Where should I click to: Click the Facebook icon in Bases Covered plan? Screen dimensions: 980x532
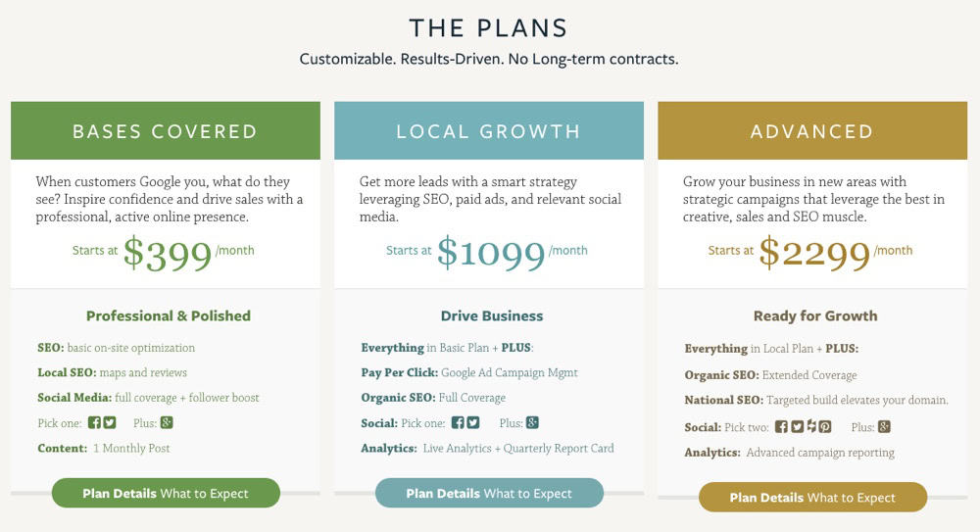tap(94, 422)
